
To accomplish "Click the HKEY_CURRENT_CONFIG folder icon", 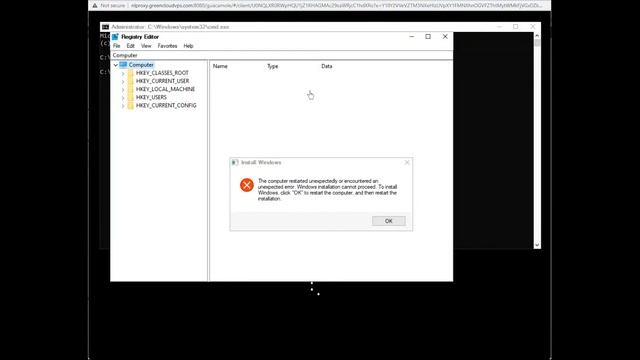I will click(x=131, y=106).
